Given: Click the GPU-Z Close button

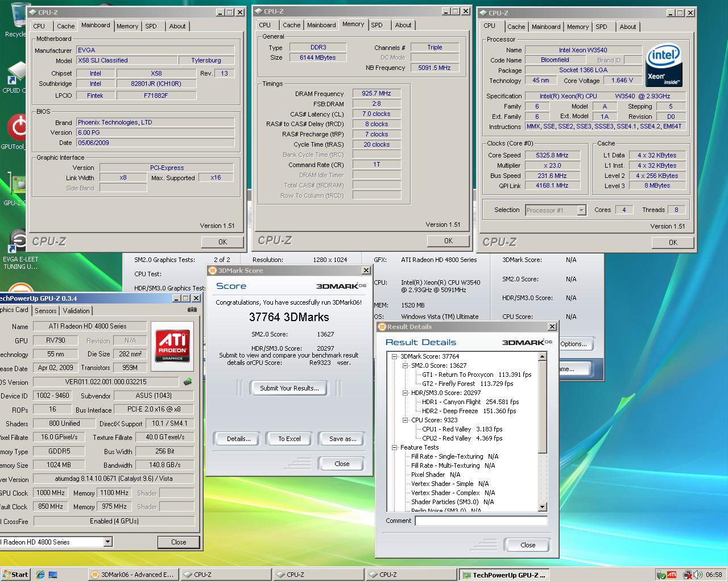Looking at the screenshot, I should 179,542.
